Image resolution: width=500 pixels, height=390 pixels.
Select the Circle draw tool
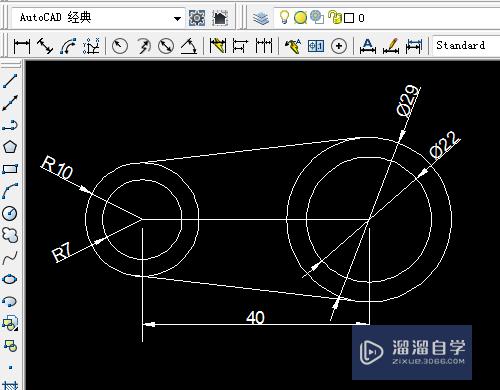coord(10,213)
